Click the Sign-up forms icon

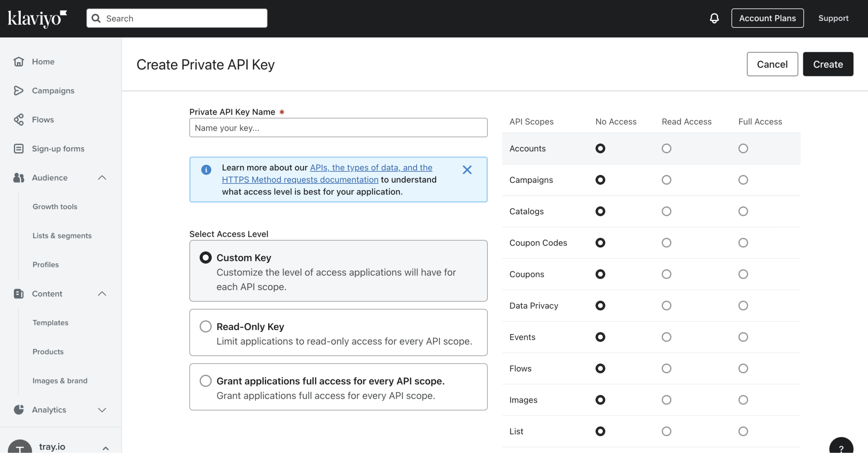coord(19,149)
